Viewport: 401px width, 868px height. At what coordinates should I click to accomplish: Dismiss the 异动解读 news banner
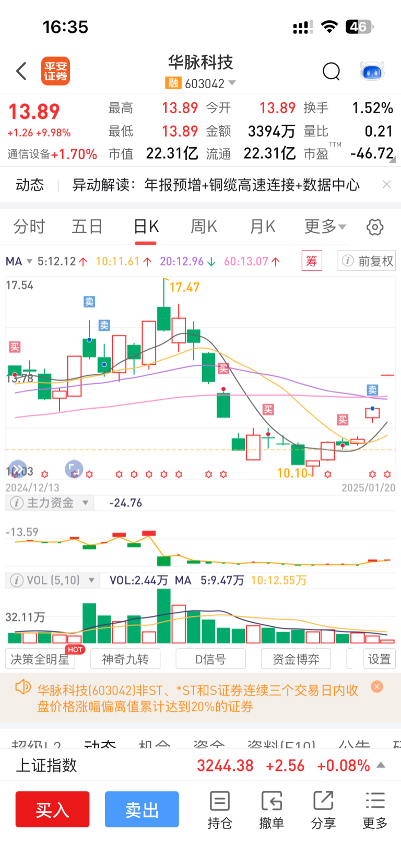tap(386, 184)
